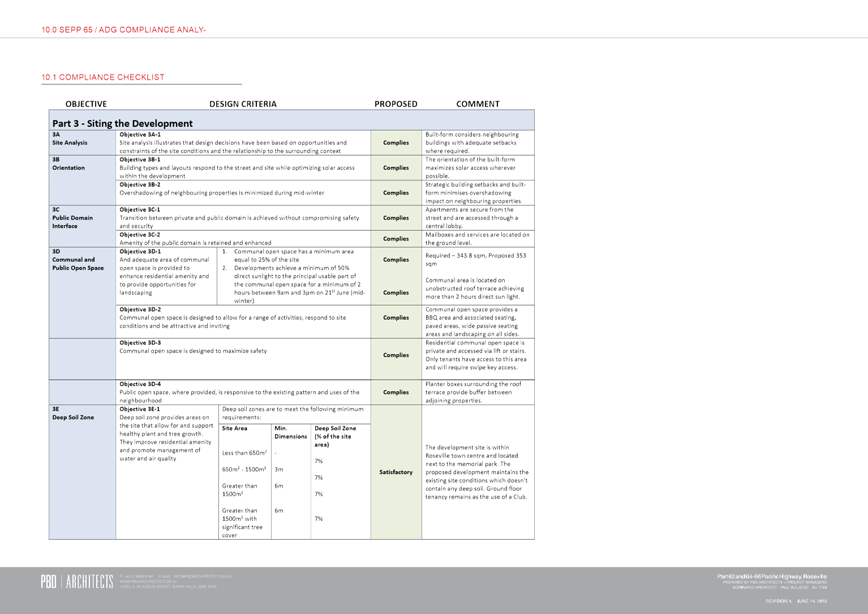868x614 pixels.
Task: Click 'Complies' in the Objective 3D-3 row
Action: click(396, 355)
